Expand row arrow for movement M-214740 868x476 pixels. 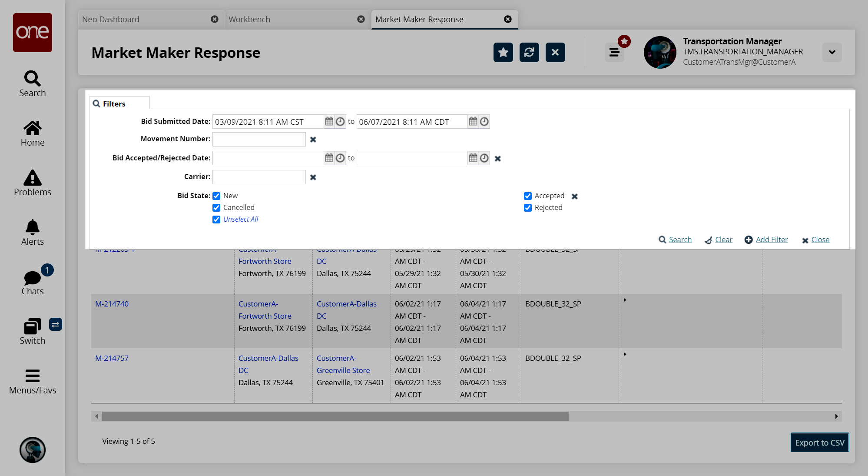tap(625, 300)
